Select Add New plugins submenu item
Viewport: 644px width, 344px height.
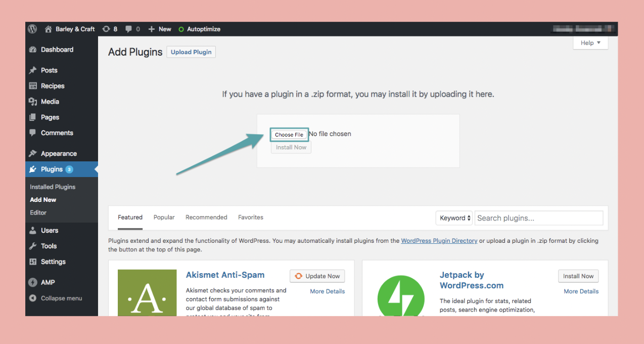(x=43, y=200)
